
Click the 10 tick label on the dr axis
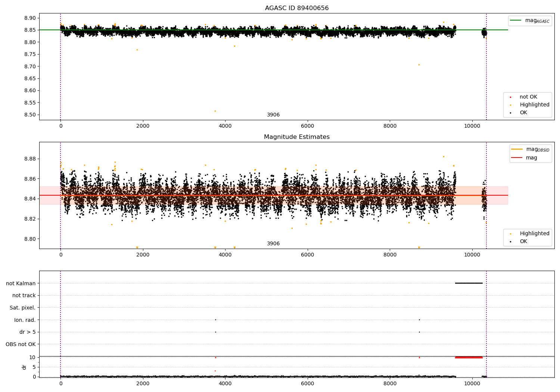(x=32, y=358)
